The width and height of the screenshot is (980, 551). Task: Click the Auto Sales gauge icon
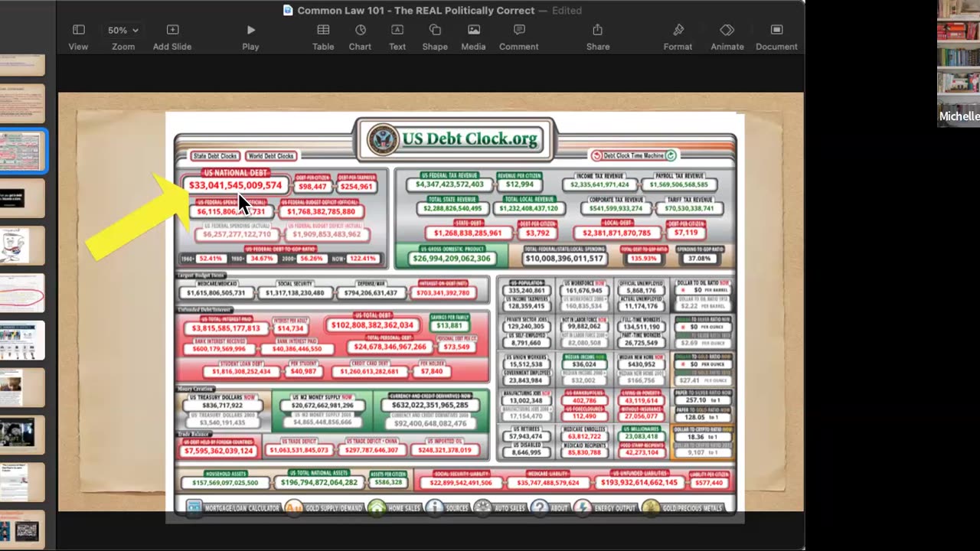point(482,507)
